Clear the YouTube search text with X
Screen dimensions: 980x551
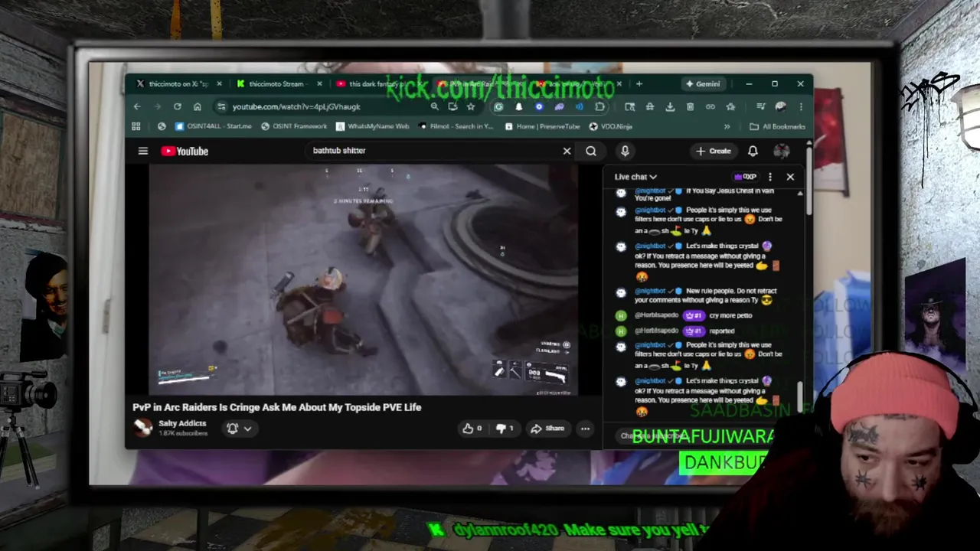point(567,151)
